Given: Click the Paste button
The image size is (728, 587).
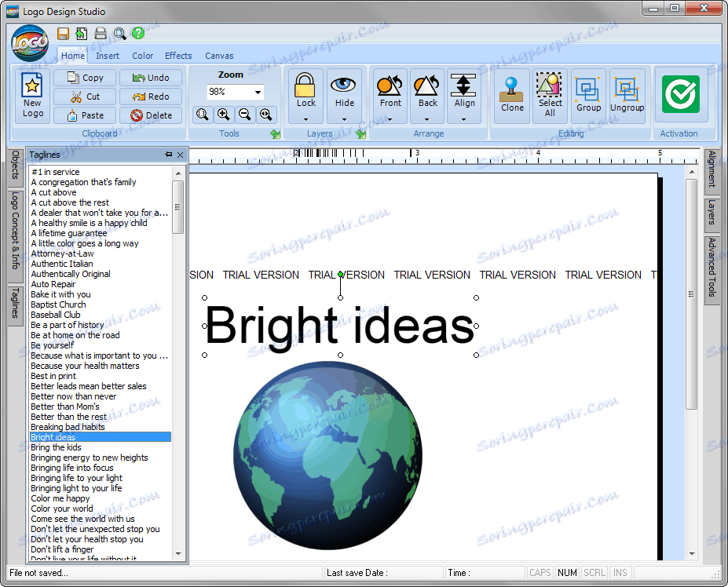Looking at the screenshot, I should coord(85,115).
